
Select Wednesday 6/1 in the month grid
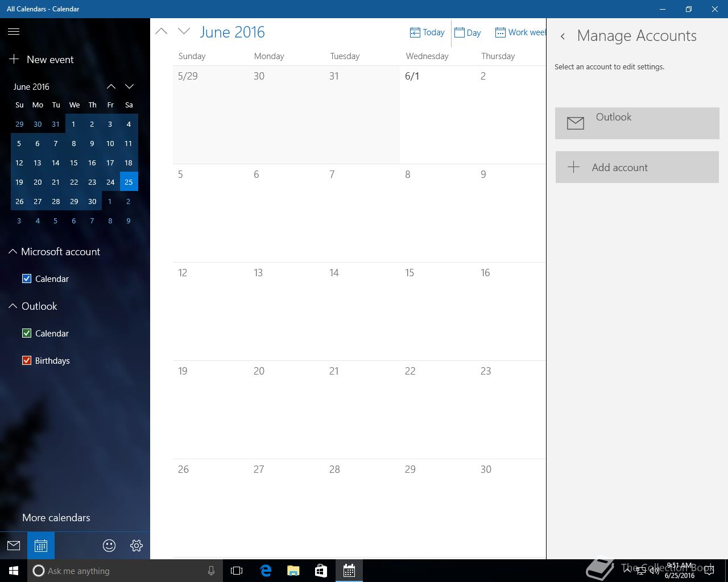[437, 115]
